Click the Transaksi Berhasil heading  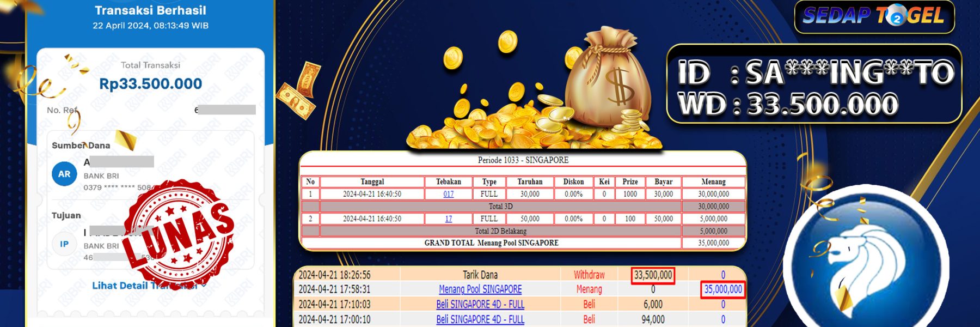click(x=150, y=10)
